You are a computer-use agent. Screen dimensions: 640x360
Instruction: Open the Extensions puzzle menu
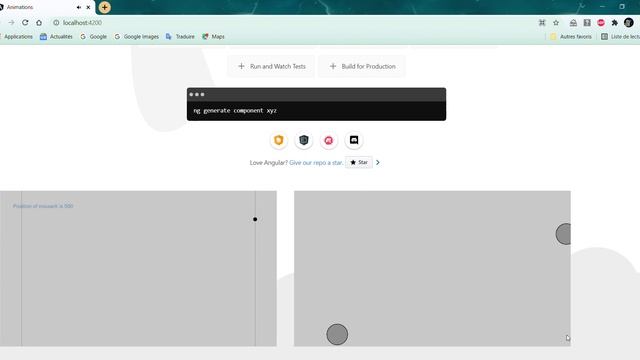615,23
